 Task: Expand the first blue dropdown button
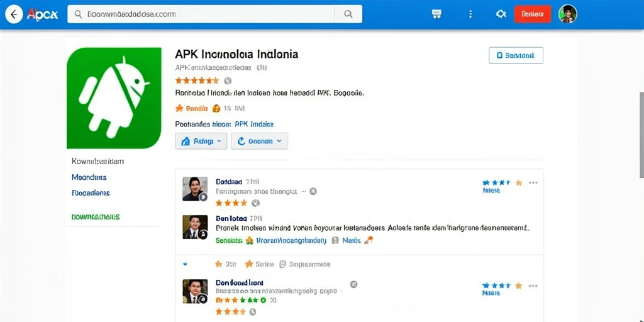coord(201,141)
